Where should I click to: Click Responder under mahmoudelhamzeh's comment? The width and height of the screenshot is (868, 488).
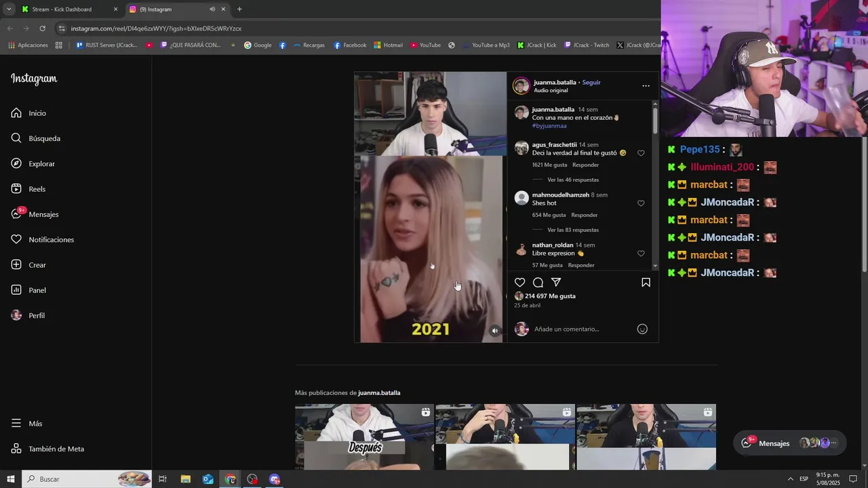pos(584,216)
